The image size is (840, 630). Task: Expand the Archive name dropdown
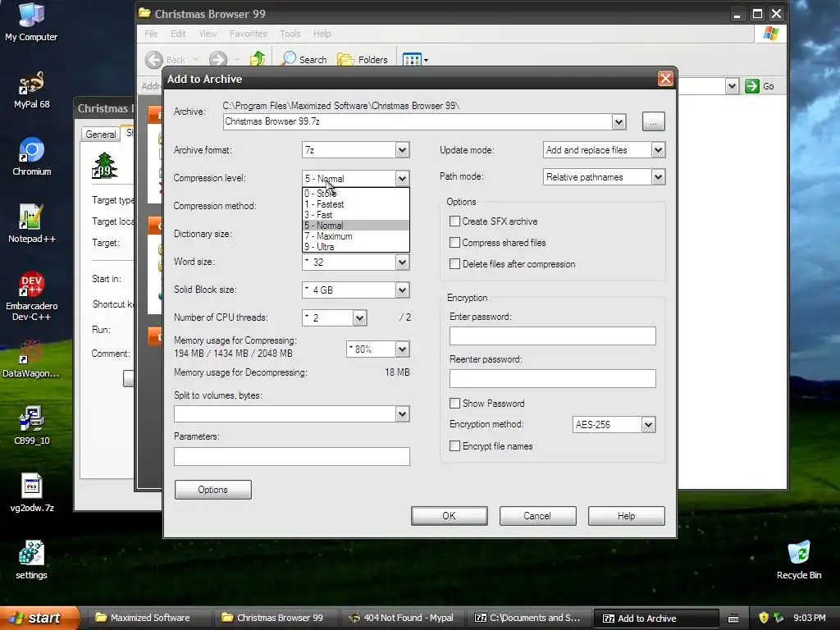pyautogui.click(x=619, y=121)
